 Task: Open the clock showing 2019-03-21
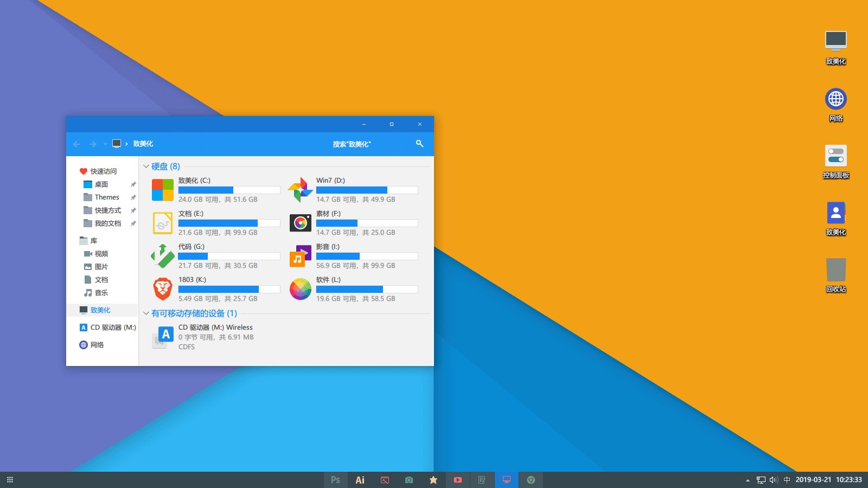coord(828,480)
